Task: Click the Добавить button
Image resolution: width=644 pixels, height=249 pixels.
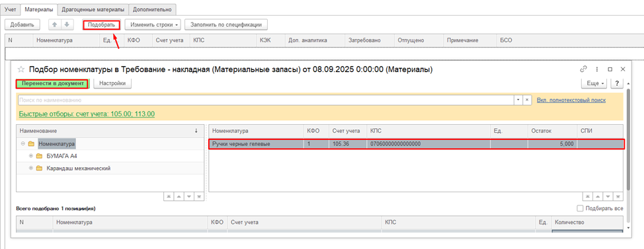Action: (22, 24)
